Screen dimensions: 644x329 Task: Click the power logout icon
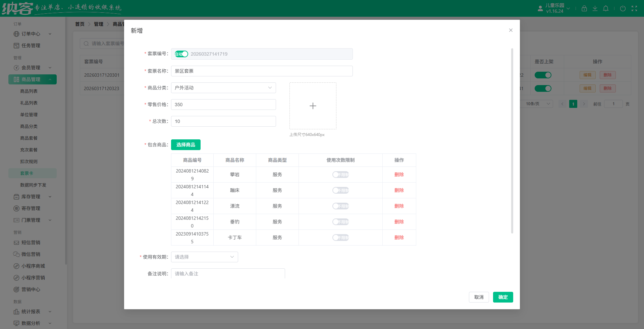tap(623, 8)
